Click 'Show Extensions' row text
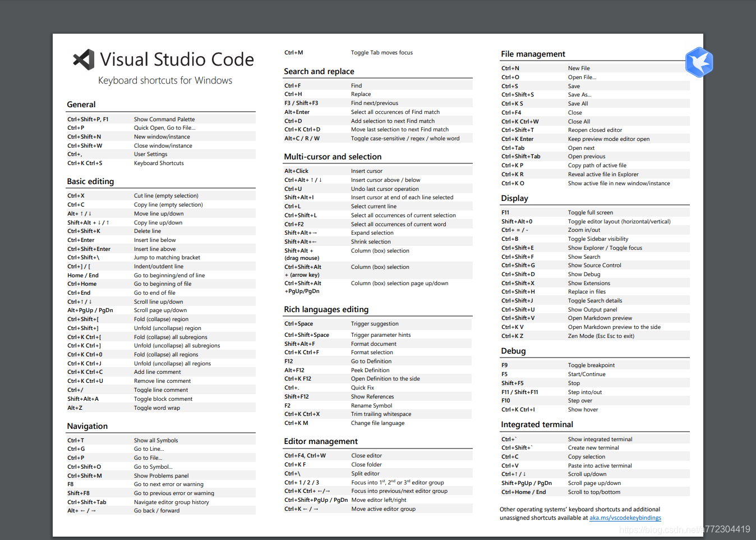The image size is (756, 540). click(x=589, y=283)
